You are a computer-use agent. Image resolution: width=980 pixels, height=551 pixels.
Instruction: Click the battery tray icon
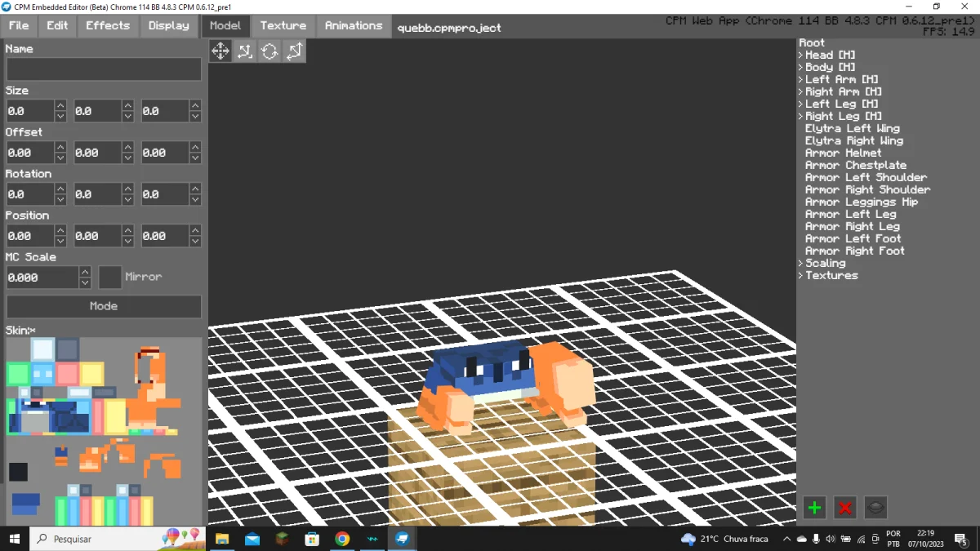tap(845, 539)
